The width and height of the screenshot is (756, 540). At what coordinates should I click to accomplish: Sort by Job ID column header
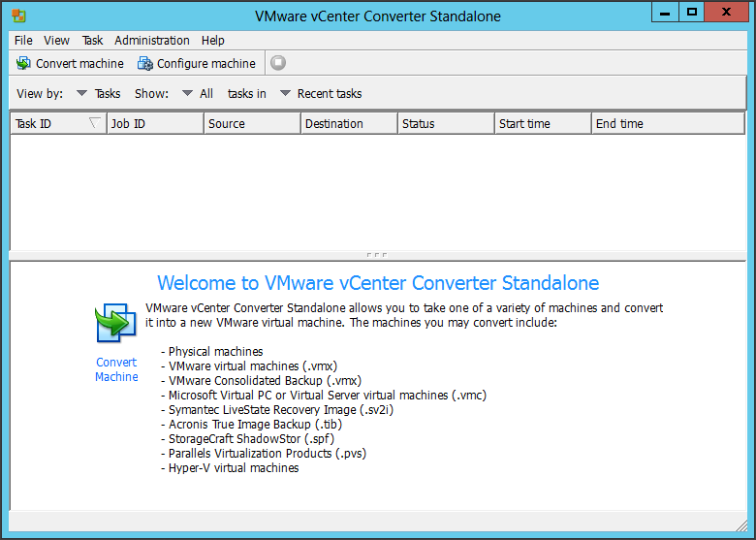[155, 123]
